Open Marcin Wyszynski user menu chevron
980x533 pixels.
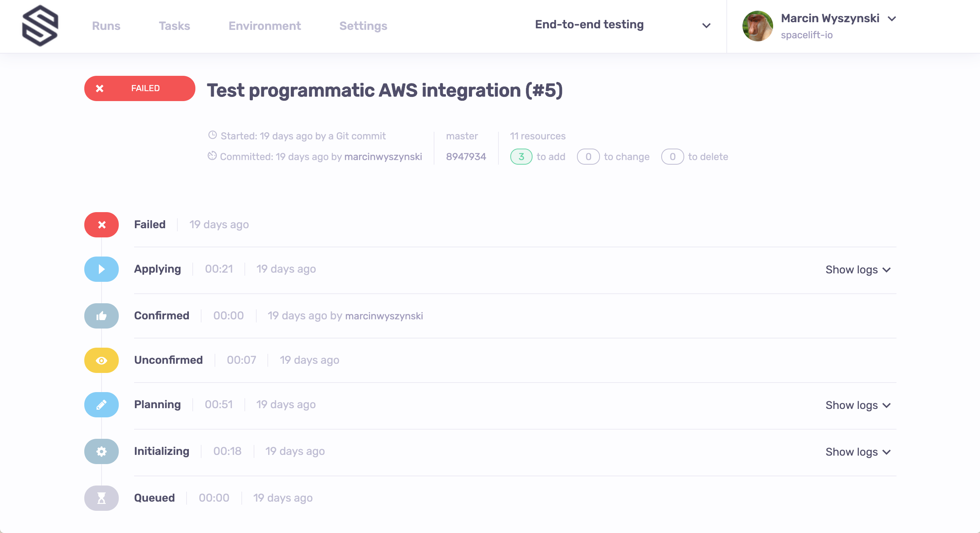(892, 19)
